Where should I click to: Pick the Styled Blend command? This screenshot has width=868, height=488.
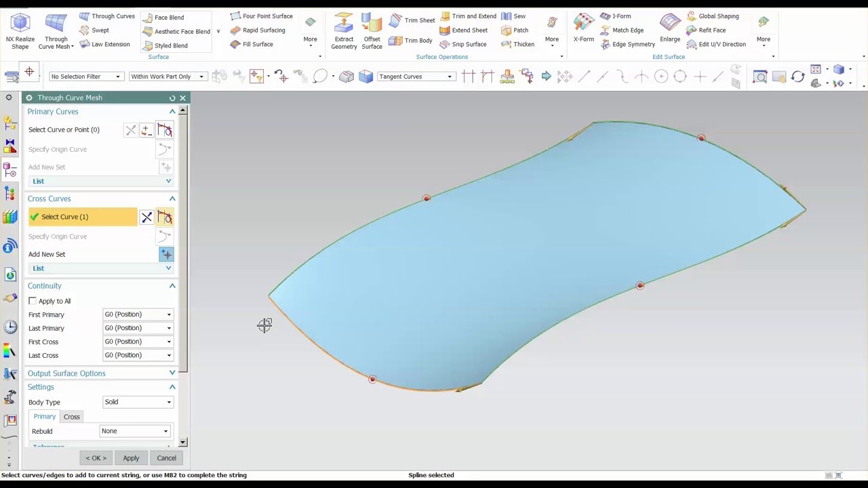coord(165,46)
